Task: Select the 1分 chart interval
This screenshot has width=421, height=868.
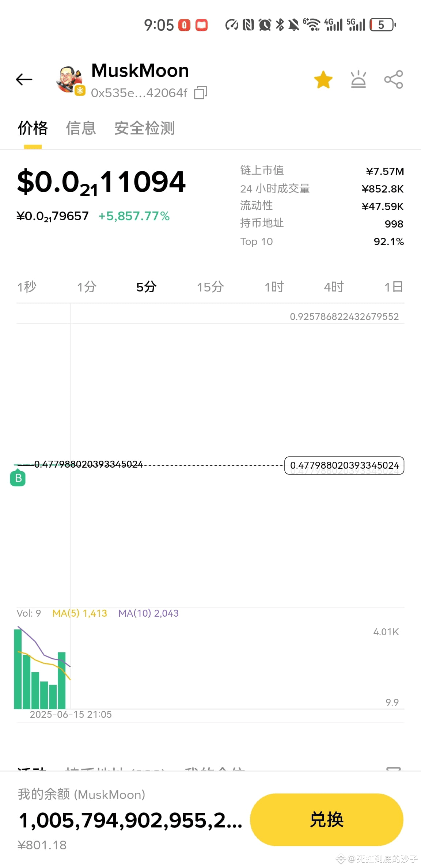Action: tap(87, 287)
